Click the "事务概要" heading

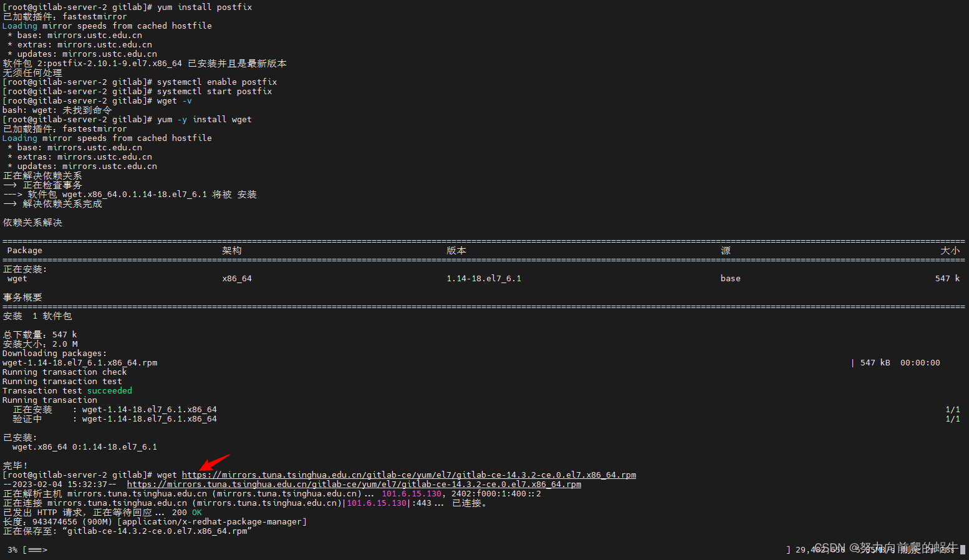click(22, 297)
